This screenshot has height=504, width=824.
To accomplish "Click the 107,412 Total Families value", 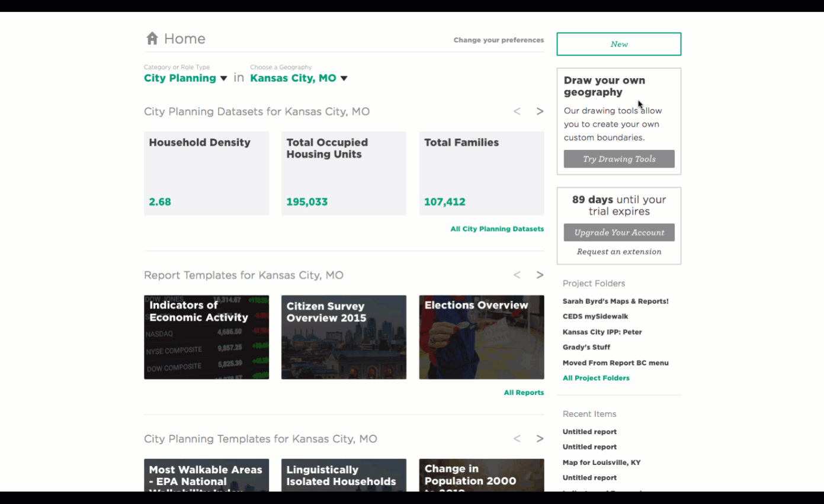I will tap(444, 202).
